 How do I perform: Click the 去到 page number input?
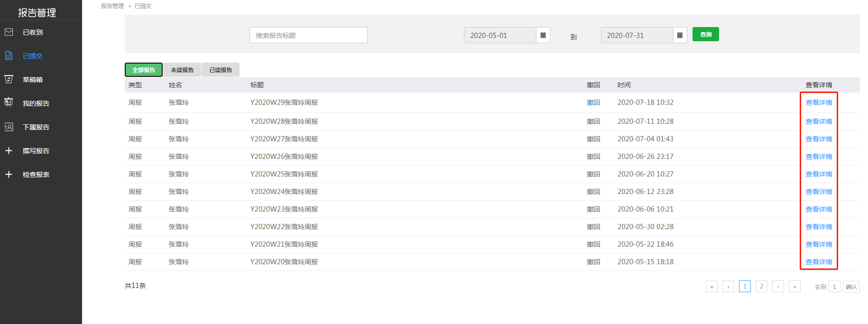834,287
